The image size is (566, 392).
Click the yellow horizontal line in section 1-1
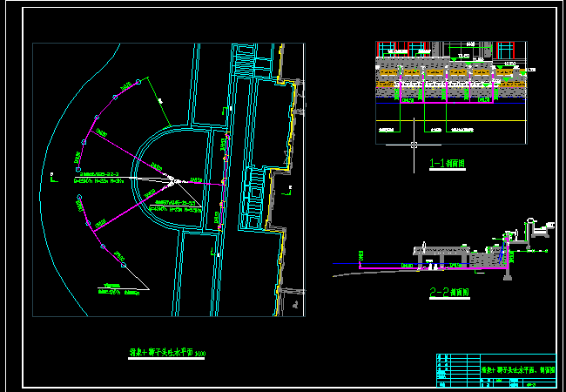coord(451,119)
